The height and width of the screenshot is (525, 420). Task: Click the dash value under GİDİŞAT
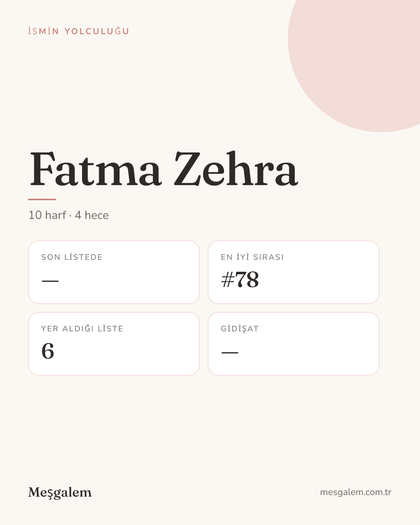click(x=230, y=352)
